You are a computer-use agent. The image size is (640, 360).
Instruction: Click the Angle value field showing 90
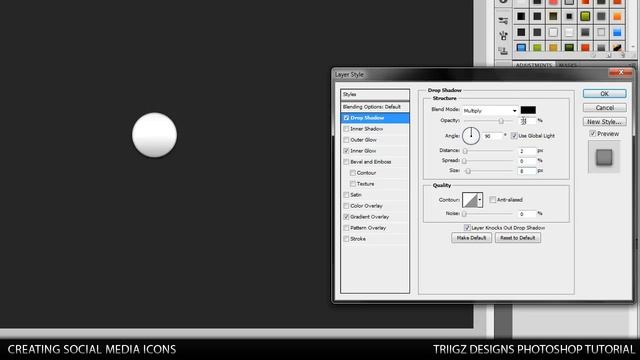[x=492, y=136]
